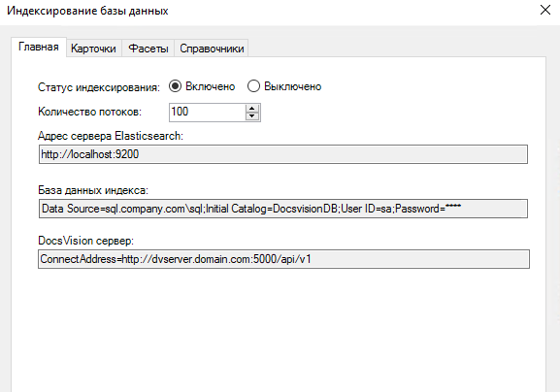Close the Индексирование базы данных dialog
This screenshot has height=392, width=560.
[545, 10]
